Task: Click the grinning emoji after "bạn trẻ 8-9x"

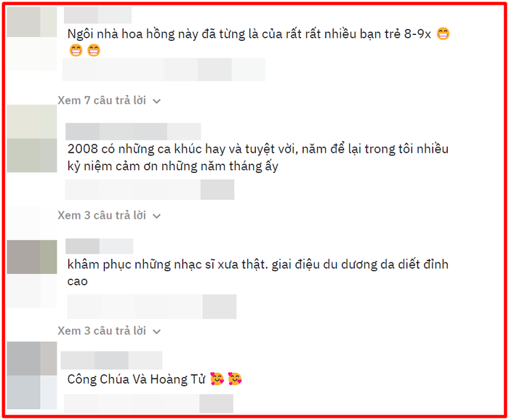Action: pyautogui.click(x=443, y=33)
